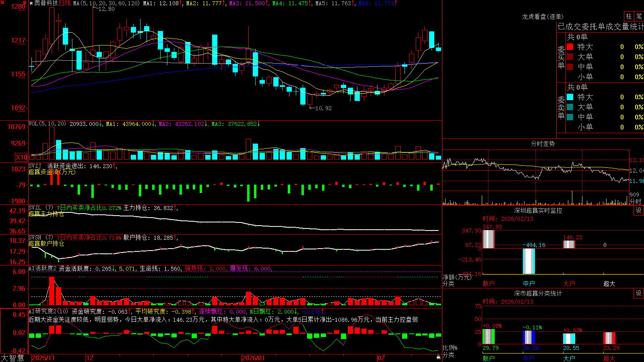This screenshot has width=644, height=362.
Task: Click the 时间: 2026/02/13 in 实时监控 panel
Action: coord(508,219)
